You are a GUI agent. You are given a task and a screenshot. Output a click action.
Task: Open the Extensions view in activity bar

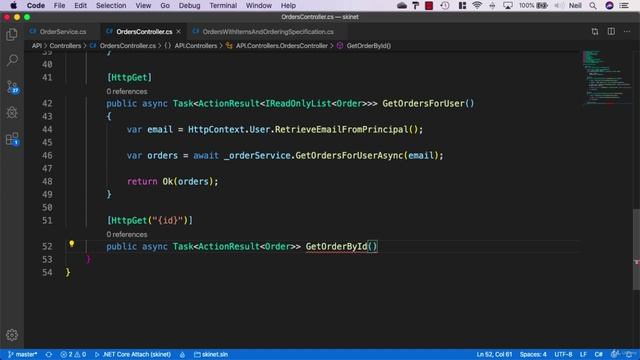(12, 139)
